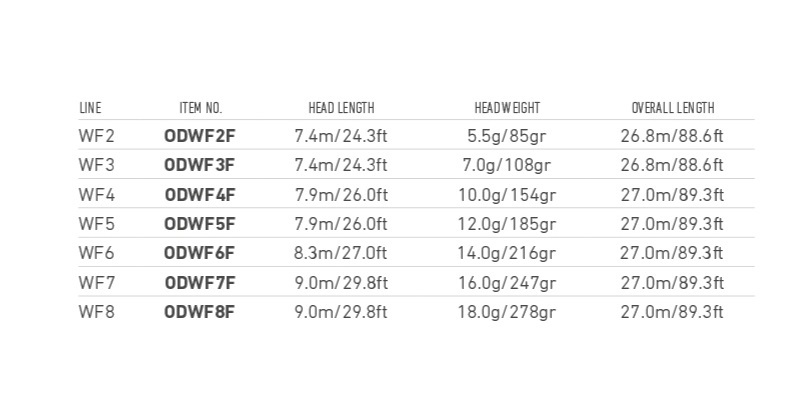Click the 18.0g/278gr headweight value

507,312
